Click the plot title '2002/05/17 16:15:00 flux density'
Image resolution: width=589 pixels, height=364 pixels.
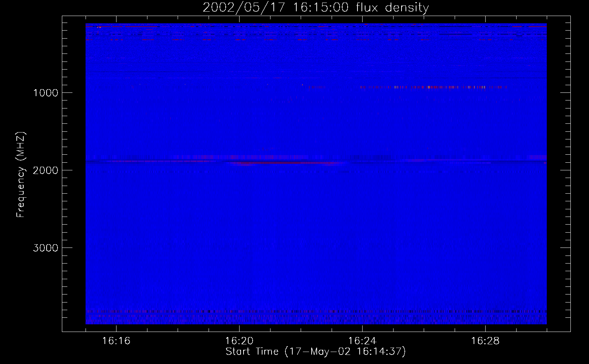[316, 8]
